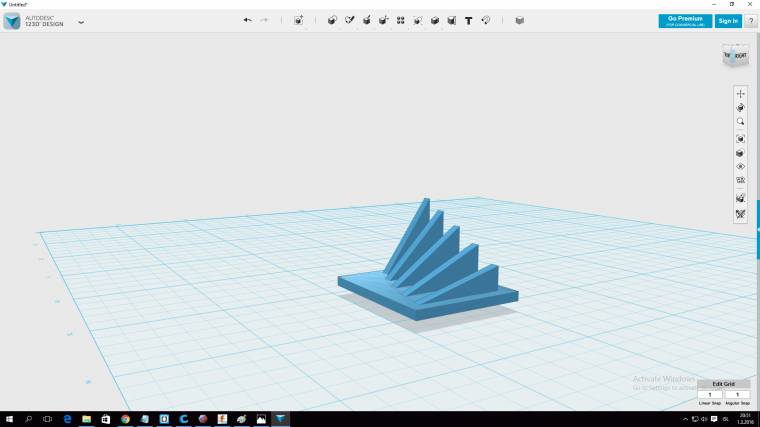The height and width of the screenshot is (427, 760).
Task: Click the Autodesk 123D Design logo
Action: [x=12, y=21]
